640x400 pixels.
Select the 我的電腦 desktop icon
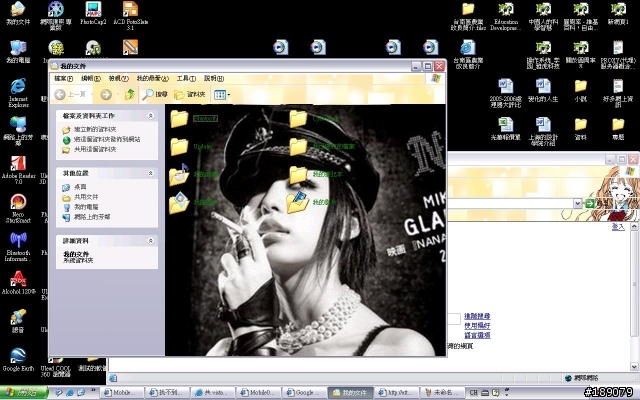click(18, 52)
